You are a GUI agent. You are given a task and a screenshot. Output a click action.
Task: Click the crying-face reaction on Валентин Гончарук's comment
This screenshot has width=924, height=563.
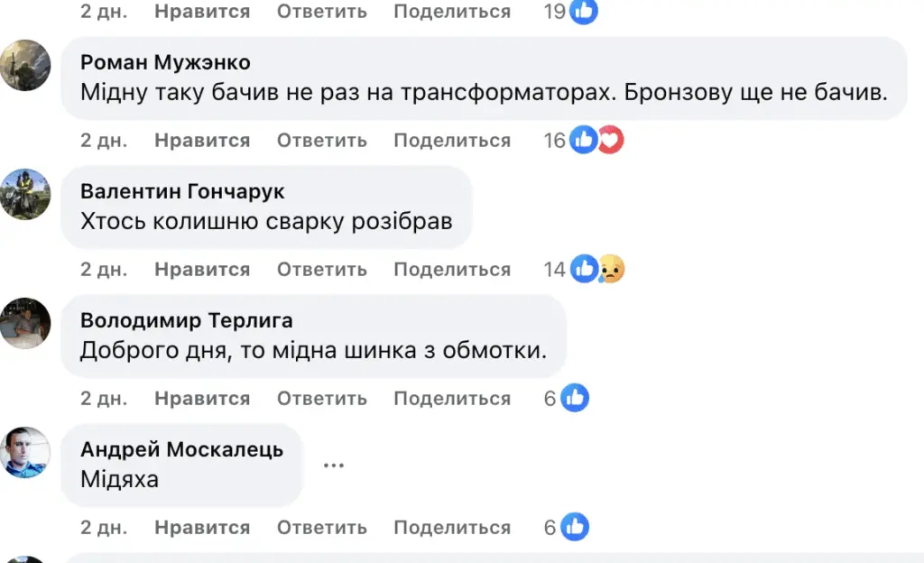tap(614, 268)
